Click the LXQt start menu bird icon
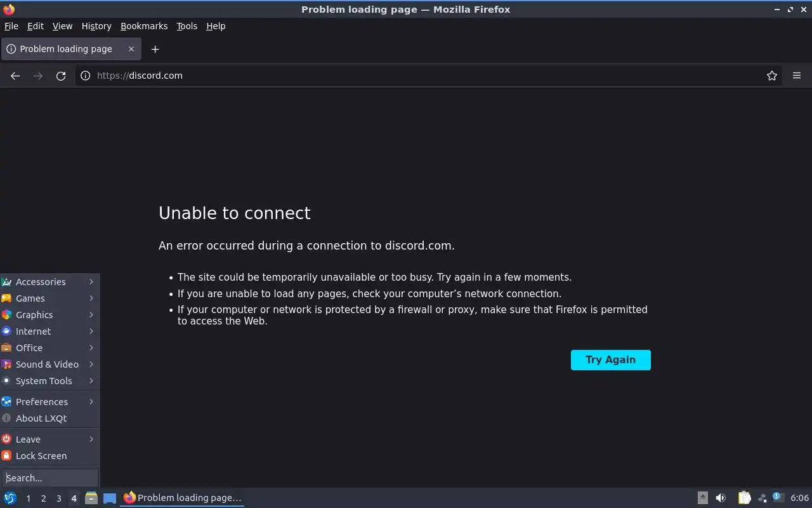This screenshot has height=508, width=812. click(x=10, y=498)
